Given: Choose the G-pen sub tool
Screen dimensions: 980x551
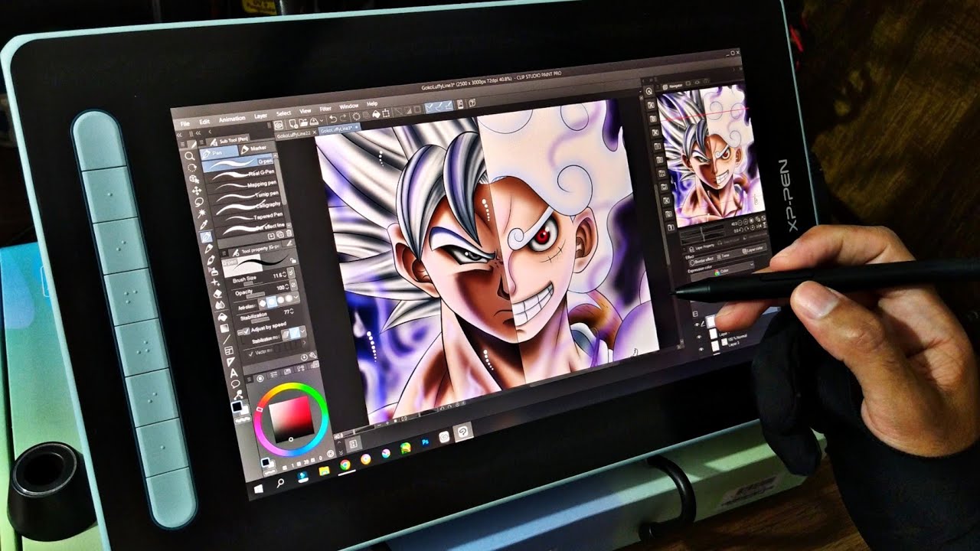Looking at the screenshot, I should tap(237, 164).
